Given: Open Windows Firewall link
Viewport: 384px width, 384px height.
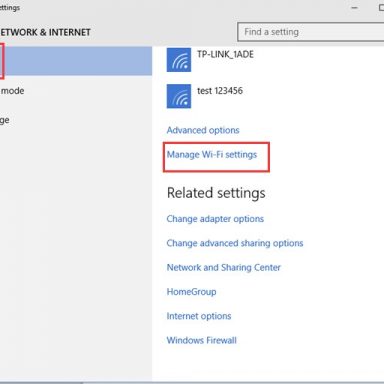Looking at the screenshot, I should (202, 340).
